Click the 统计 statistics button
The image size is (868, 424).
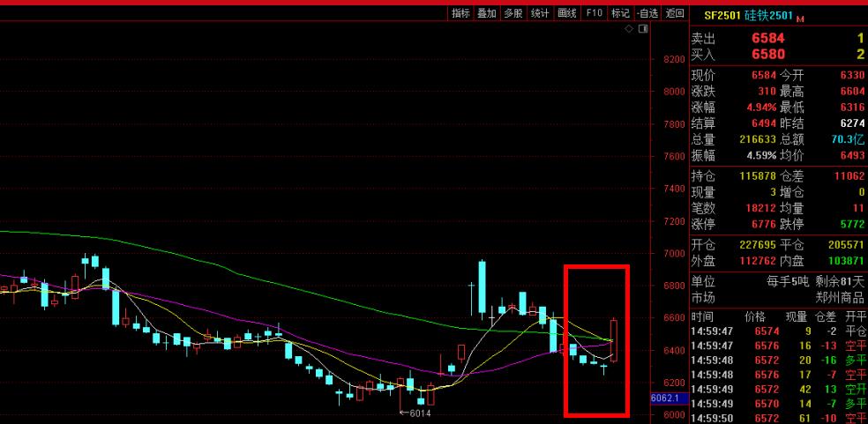(540, 13)
